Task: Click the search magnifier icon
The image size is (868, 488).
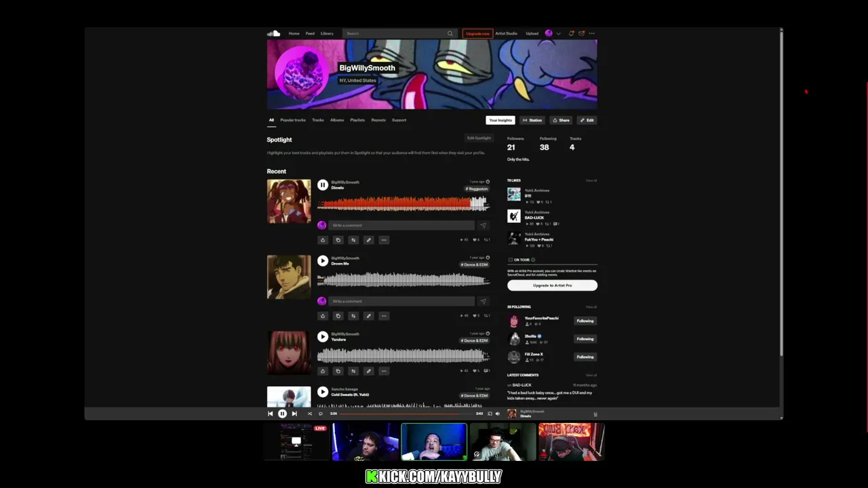Action: point(450,33)
